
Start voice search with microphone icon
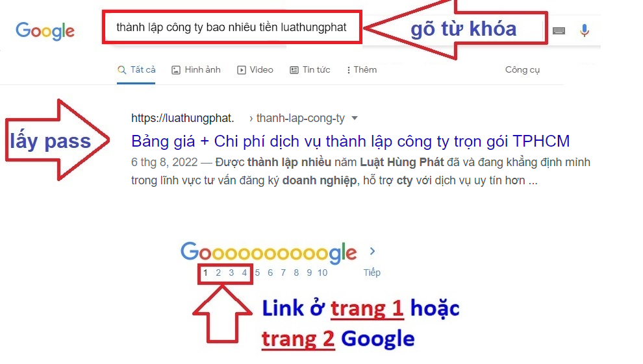pyautogui.click(x=585, y=30)
